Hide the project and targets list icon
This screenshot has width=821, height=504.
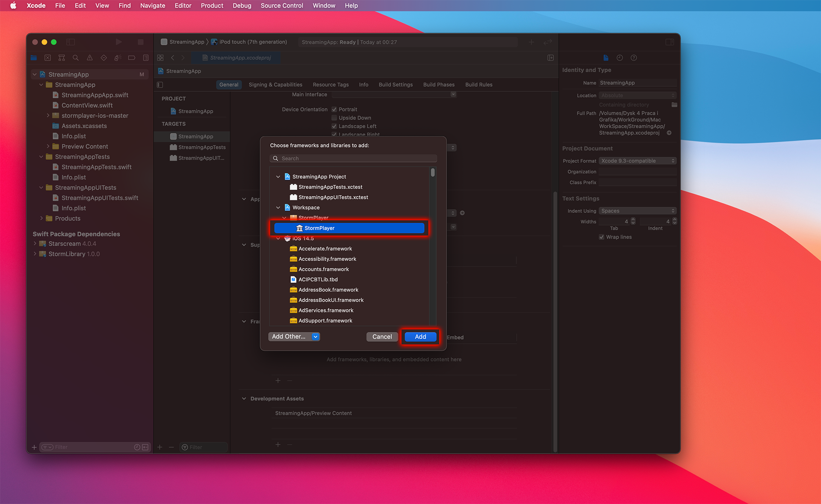tap(160, 85)
